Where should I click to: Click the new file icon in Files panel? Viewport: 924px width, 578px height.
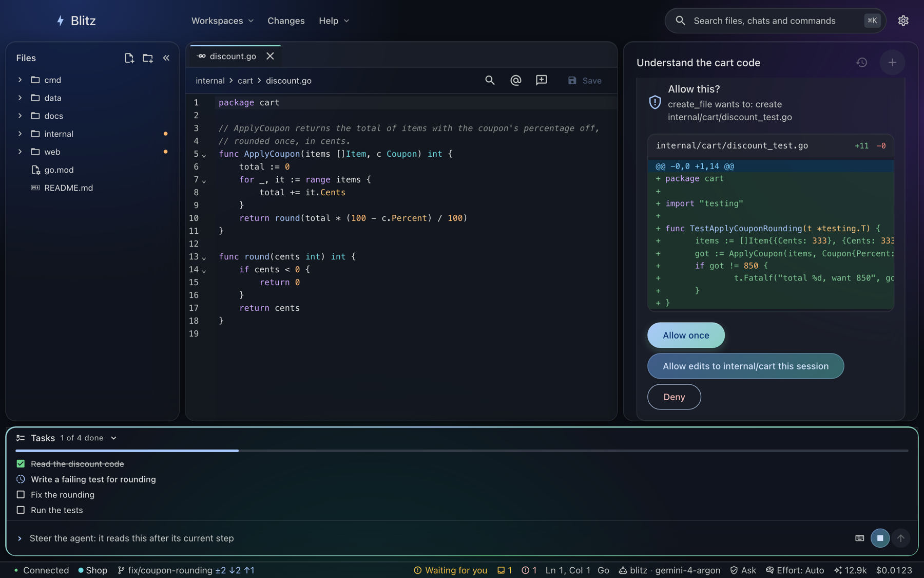pos(129,58)
